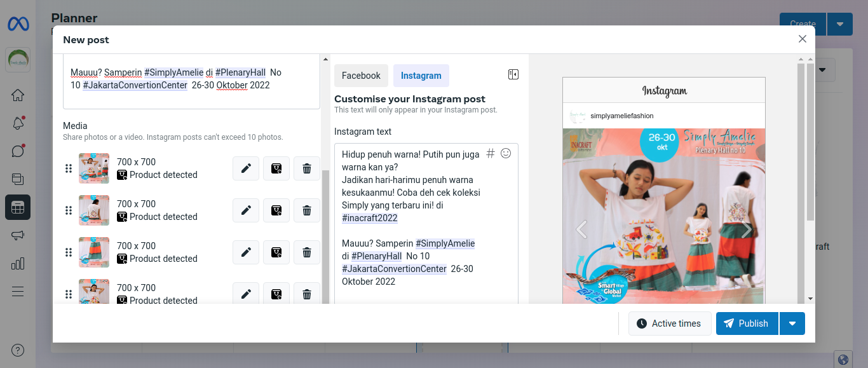Click the Instagram preview post image

tap(663, 216)
